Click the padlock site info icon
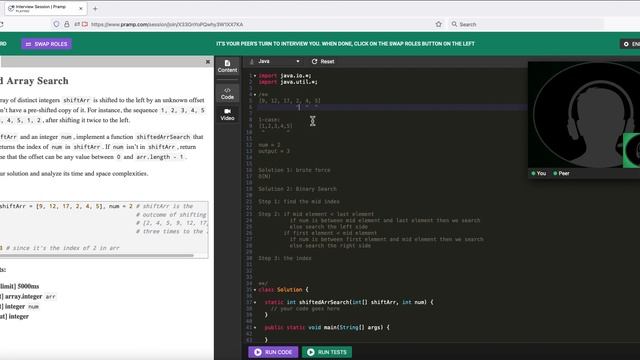Image resolution: width=640 pixels, height=360 pixels. [x=67, y=24]
